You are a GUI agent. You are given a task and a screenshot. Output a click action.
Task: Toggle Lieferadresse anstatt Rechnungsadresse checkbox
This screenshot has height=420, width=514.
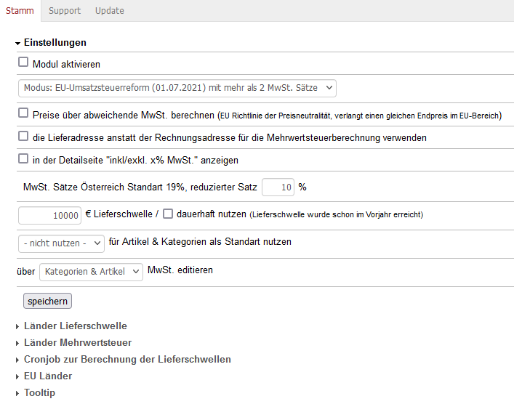click(x=23, y=136)
